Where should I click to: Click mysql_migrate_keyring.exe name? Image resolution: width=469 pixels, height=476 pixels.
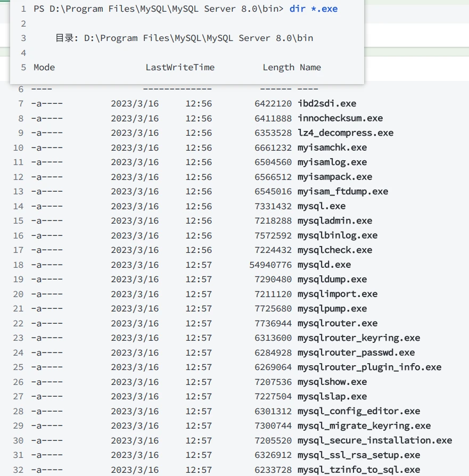[x=364, y=425]
